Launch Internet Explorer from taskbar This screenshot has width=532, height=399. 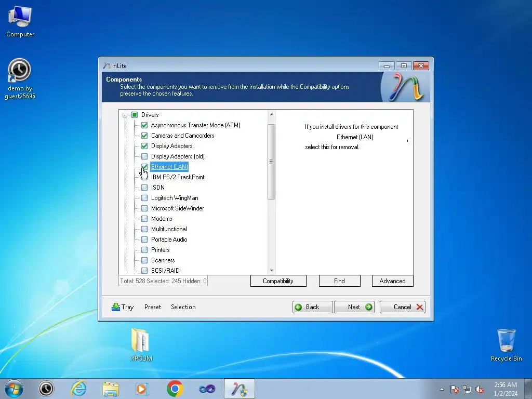78,389
